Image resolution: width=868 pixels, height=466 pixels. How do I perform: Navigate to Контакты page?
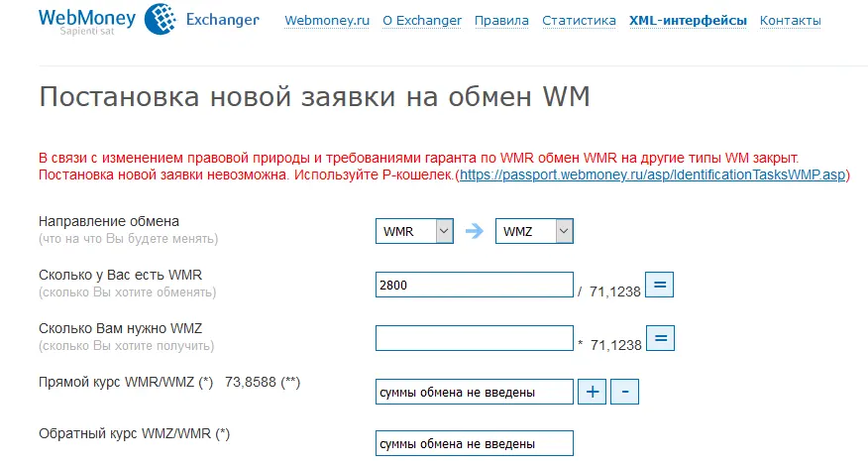(x=790, y=21)
